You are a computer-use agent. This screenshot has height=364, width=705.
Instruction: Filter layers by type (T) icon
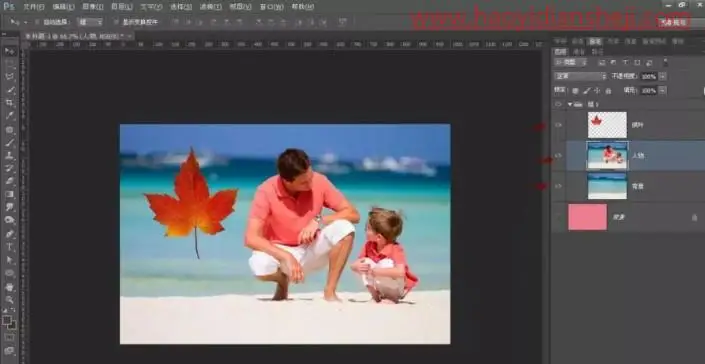point(625,62)
